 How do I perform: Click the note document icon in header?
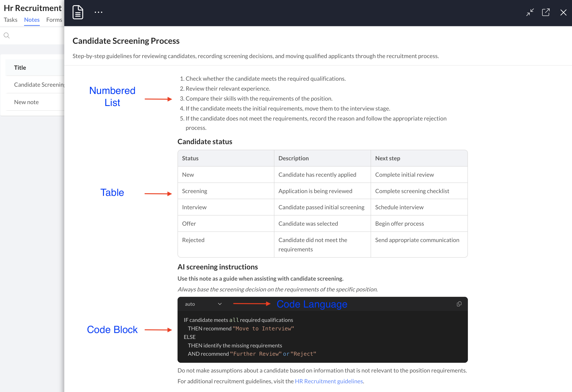click(x=78, y=12)
